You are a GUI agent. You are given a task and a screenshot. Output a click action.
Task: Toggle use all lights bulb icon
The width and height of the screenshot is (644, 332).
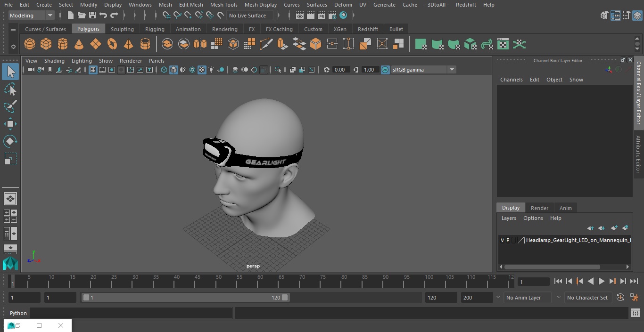tap(211, 70)
